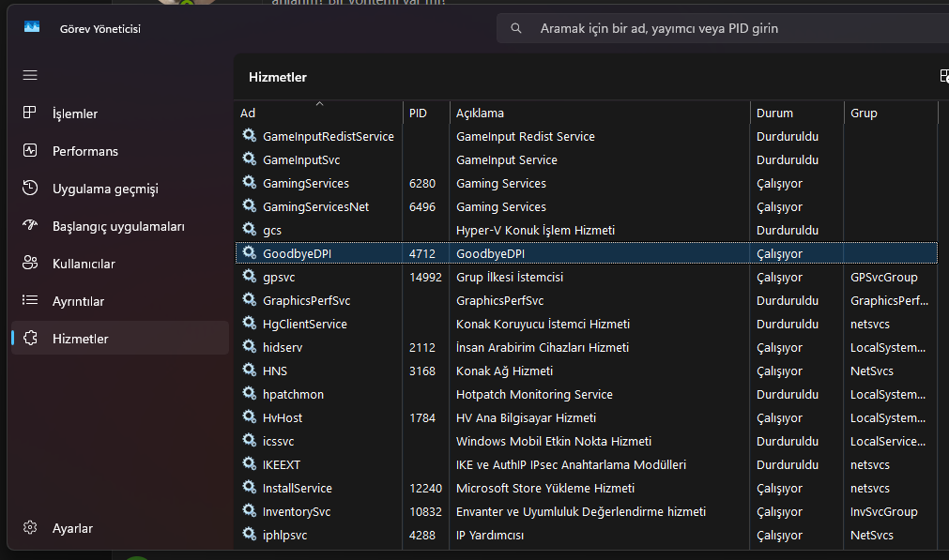Open Başlangıç uygulamaları gauge icon
Viewport: 949px width, 560px height.
[30, 226]
